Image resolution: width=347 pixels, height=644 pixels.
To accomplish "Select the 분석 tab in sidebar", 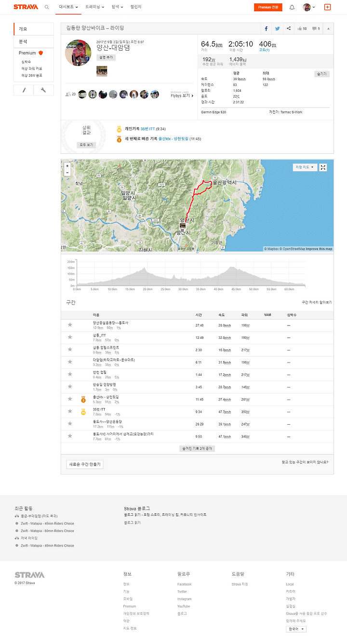I will (x=33, y=41).
